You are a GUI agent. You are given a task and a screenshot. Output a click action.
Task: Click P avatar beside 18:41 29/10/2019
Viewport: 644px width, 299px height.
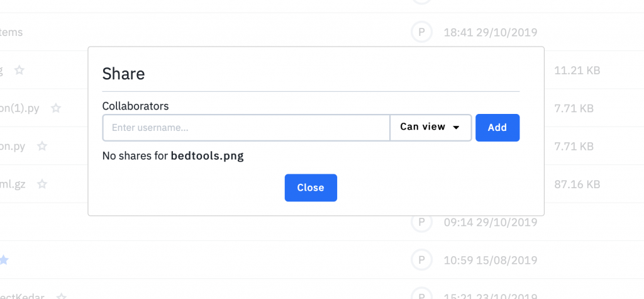coord(421,32)
